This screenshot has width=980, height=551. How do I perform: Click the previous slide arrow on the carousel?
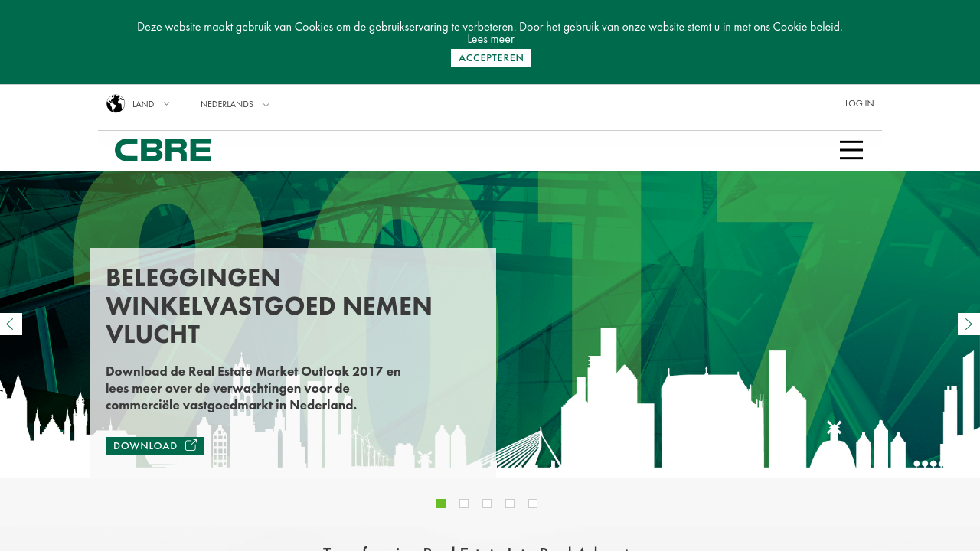(10, 324)
